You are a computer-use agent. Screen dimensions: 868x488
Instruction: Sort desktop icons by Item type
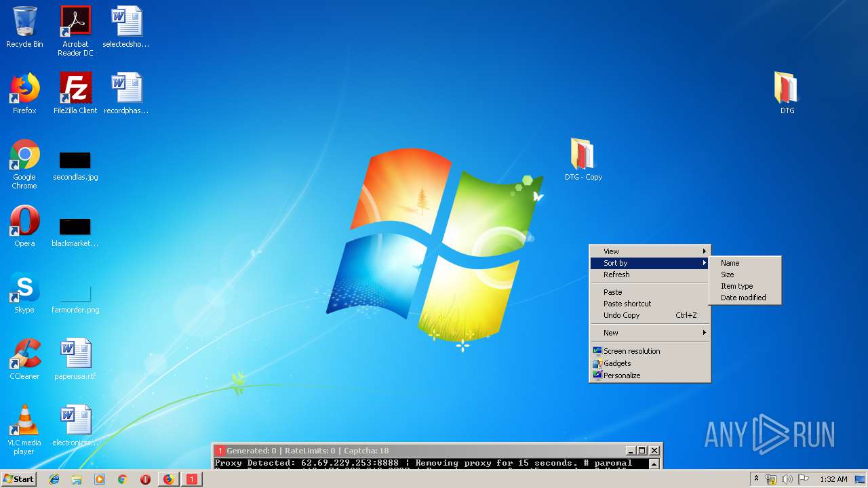(x=745, y=286)
